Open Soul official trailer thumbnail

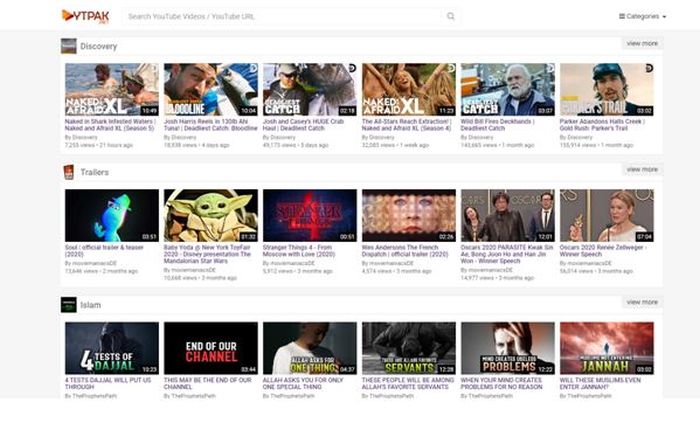[x=111, y=215]
